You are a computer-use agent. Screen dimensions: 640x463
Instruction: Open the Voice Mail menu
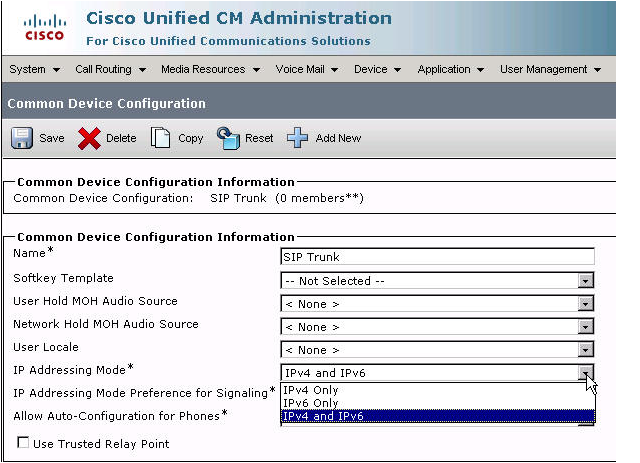[x=307, y=69]
